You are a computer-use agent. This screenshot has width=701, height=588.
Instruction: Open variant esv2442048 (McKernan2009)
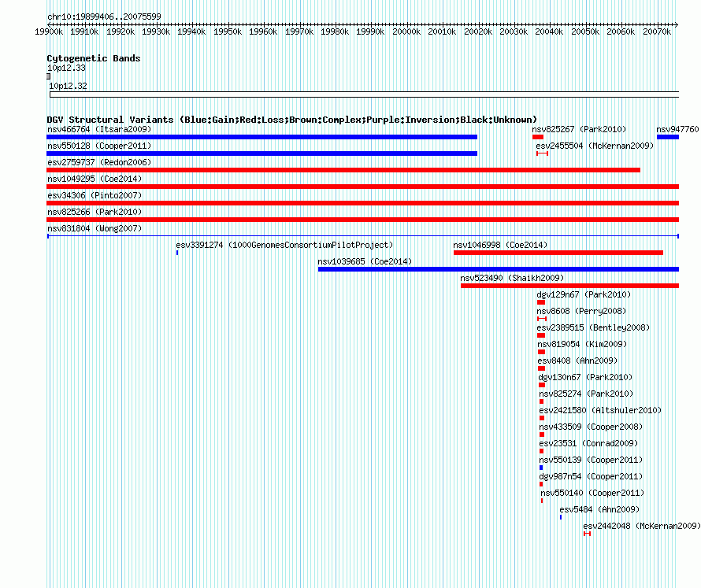[x=642, y=526]
